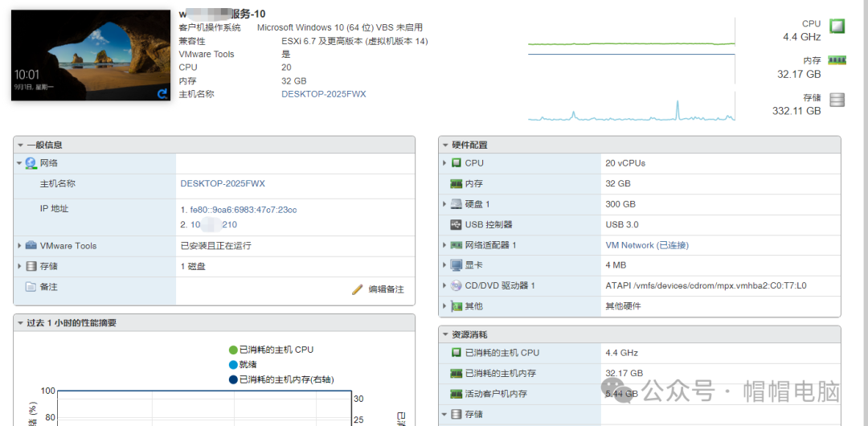Screen dimensions: 868x426
Task: Click the second IP address ending in 210
Action: [214, 224]
